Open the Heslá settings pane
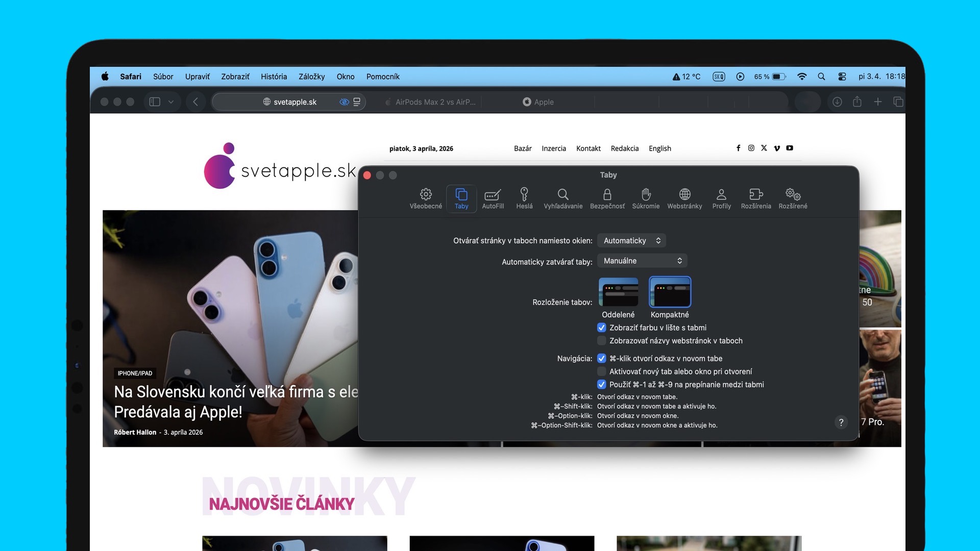This screenshot has width=980, height=551. pyautogui.click(x=524, y=198)
